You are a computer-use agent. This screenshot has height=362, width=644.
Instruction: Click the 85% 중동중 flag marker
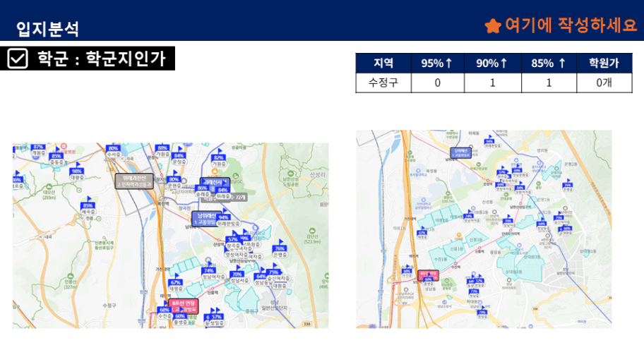pos(56,157)
